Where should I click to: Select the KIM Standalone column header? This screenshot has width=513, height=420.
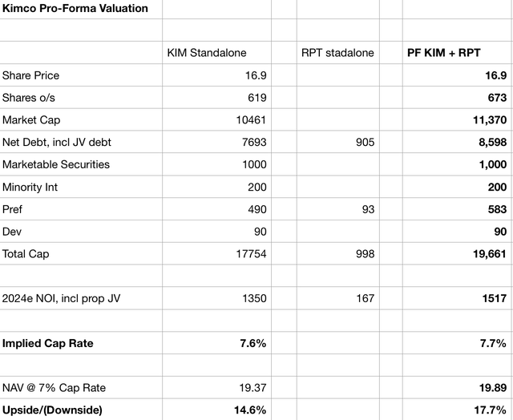click(x=207, y=53)
